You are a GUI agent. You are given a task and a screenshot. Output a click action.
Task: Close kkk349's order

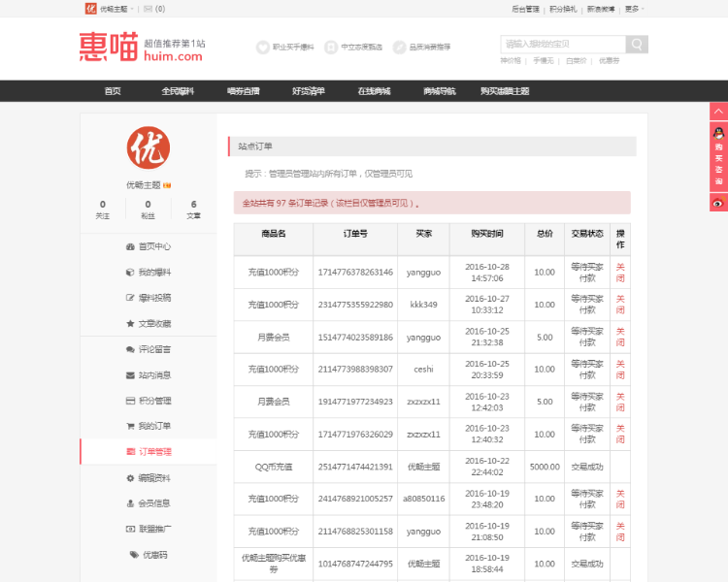(620, 305)
